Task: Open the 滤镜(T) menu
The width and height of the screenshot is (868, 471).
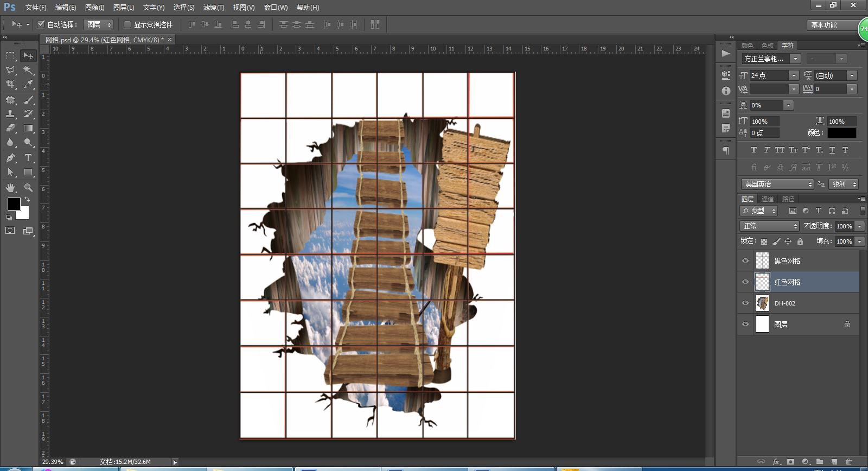Action: pyautogui.click(x=213, y=8)
